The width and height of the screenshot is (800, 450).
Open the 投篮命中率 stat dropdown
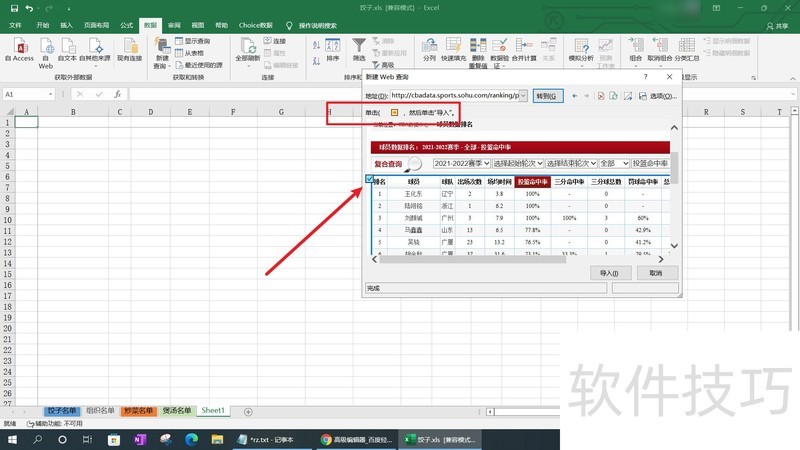(650, 163)
